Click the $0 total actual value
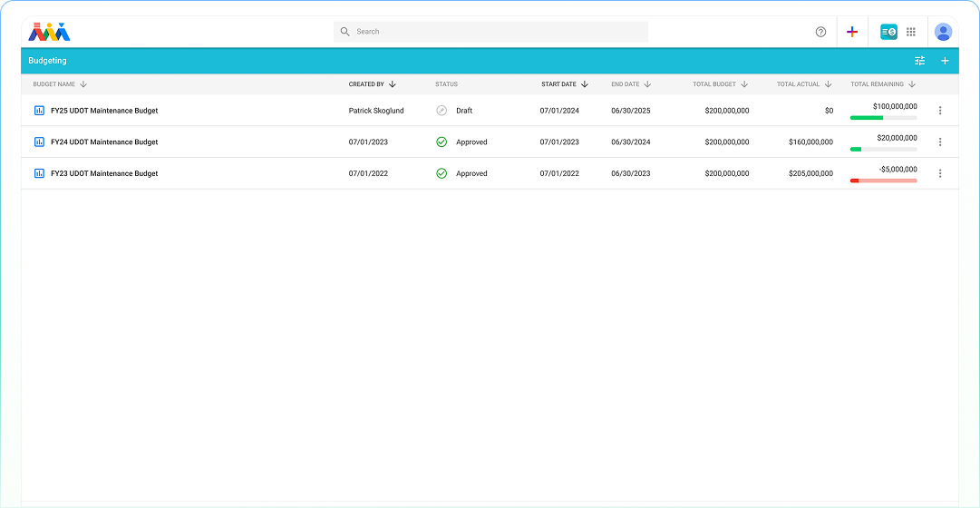 coord(829,111)
